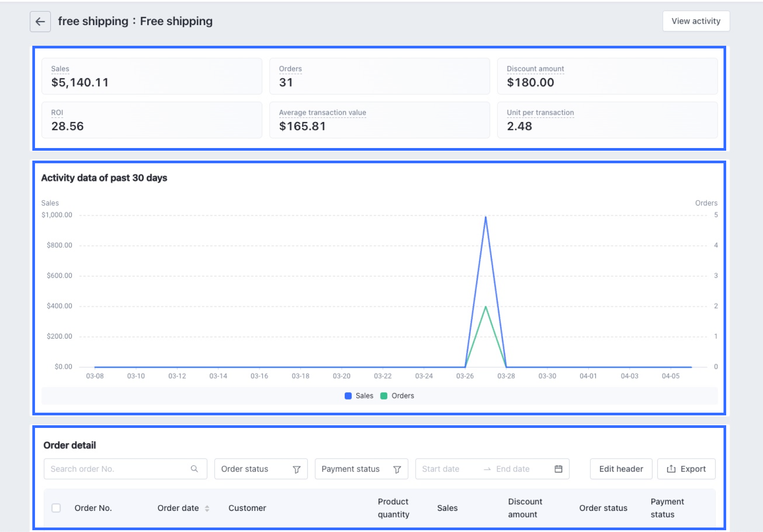Screen dimensions: 763x532
Task: Click the Order No. column header
Action: [93, 508]
